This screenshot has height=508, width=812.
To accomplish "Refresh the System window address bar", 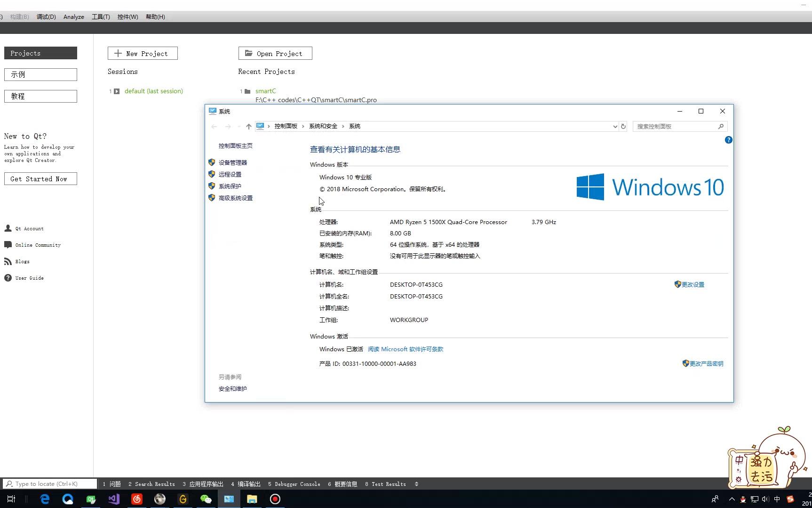I will coord(623,126).
